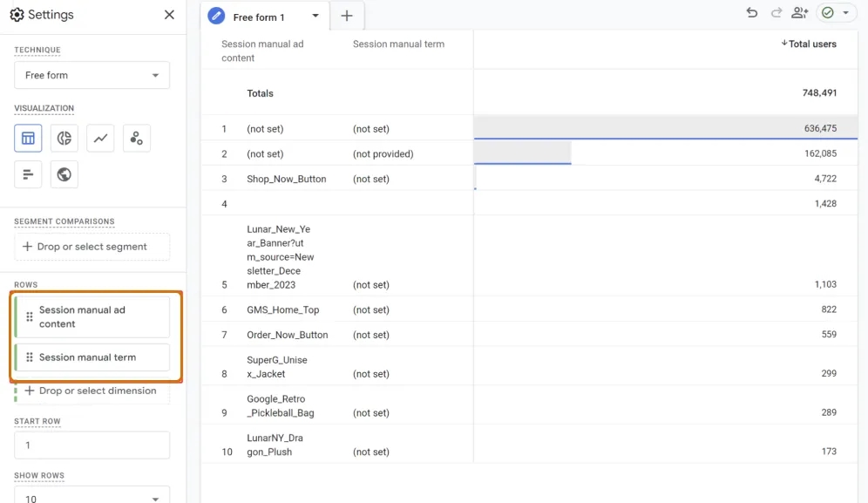Sort by Total users column header
Screen dimensions: 868x503
pyautogui.click(x=809, y=44)
